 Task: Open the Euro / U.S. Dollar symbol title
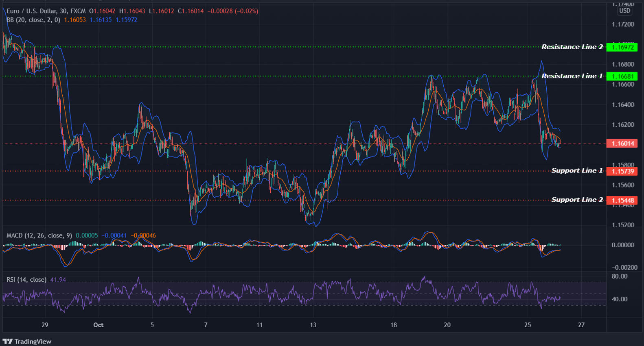(x=46, y=11)
